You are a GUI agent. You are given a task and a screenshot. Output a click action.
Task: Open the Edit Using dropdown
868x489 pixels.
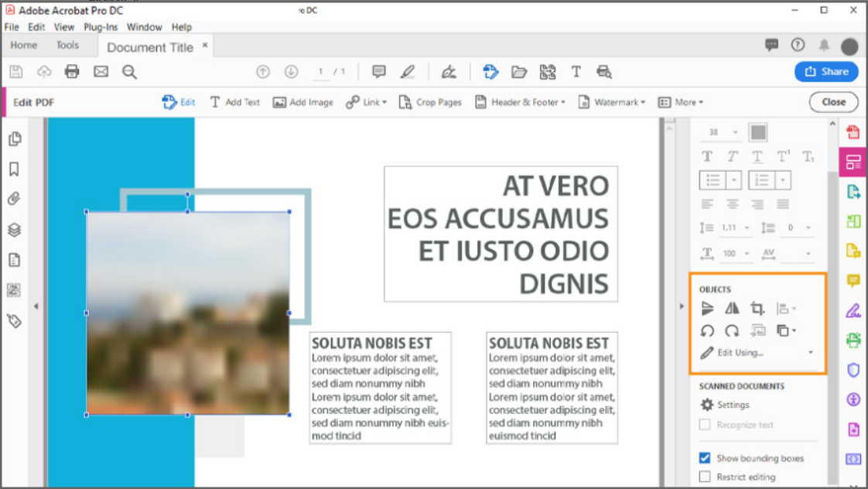[811, 352]
